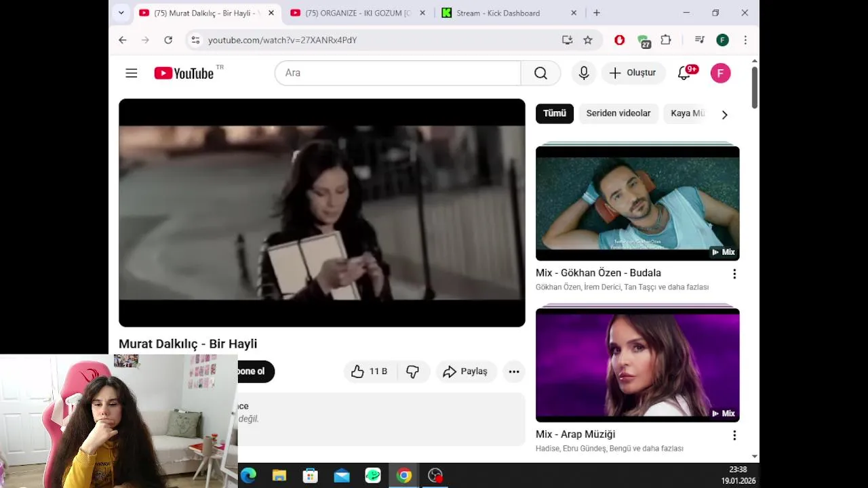
Task: Click the Oluştur create button
Action: (632, 73)
